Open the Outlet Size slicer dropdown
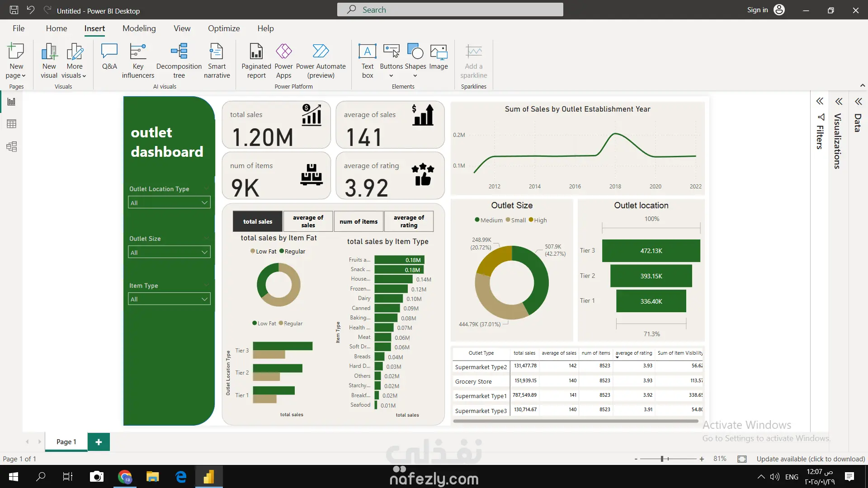The image size is (868, 488). (x=169, y=253)
